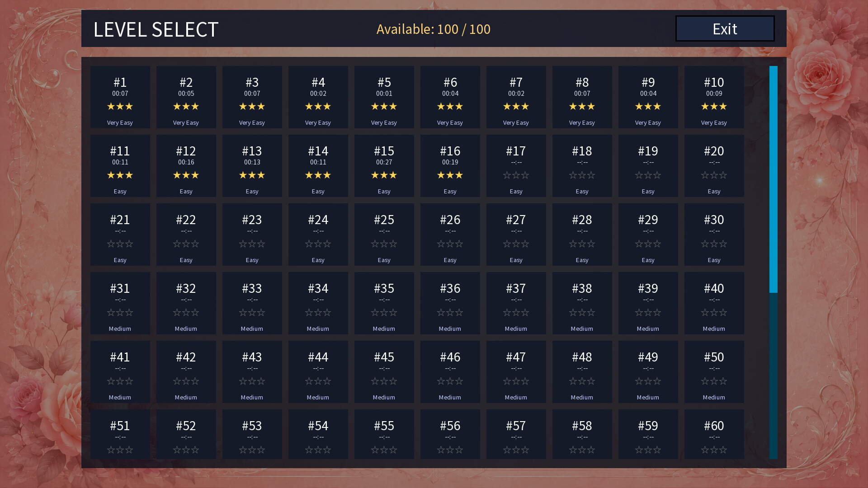Launch level #23 Easy
The image size is (868, 488).
pyautogui.click(x=252, y=235)
